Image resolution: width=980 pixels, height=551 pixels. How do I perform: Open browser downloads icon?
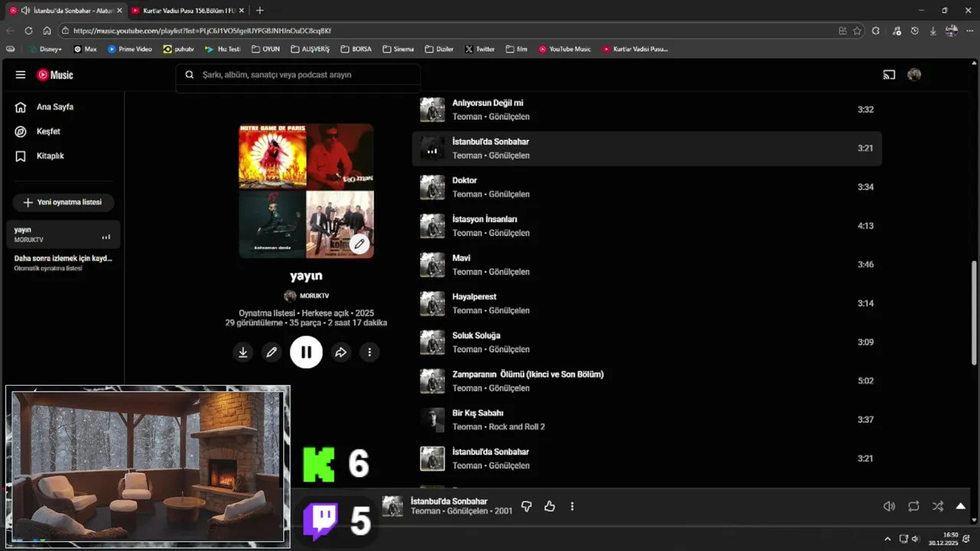pos(933,31)
